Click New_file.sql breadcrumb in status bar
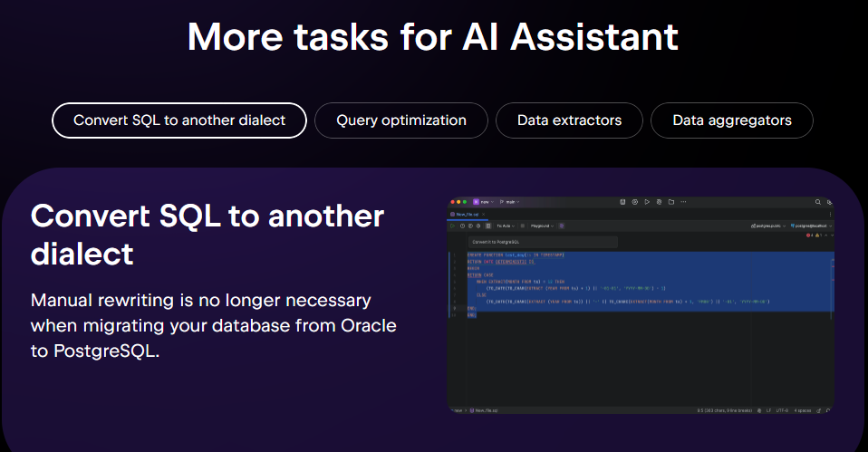The height and width of the screenshot is (452, 868). tap(486, 410)
